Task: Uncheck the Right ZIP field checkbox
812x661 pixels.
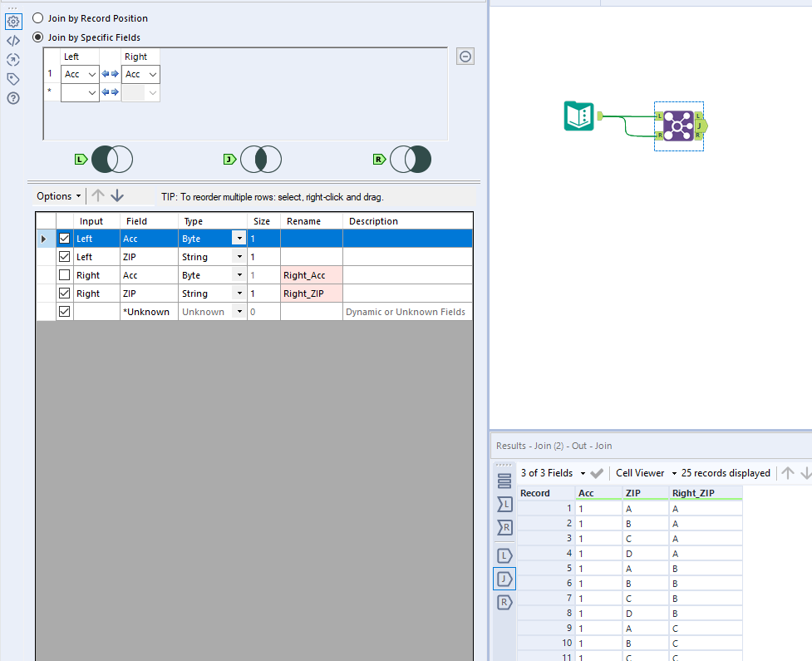Action: coord(64,294)
